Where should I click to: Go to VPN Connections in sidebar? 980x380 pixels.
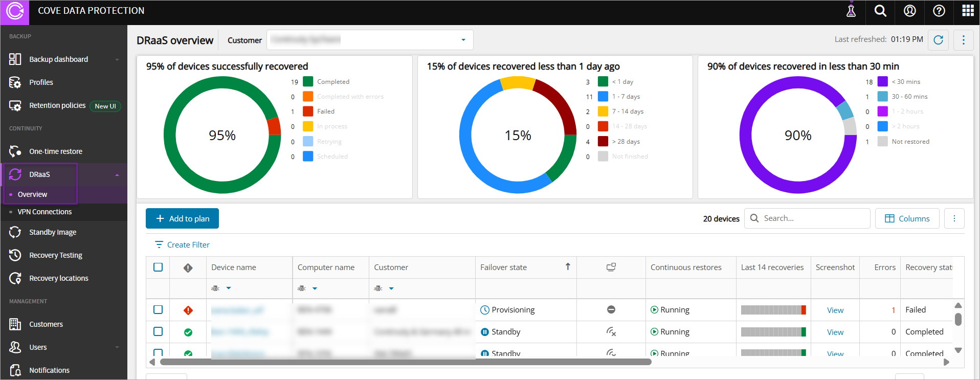tap(44, 212)
